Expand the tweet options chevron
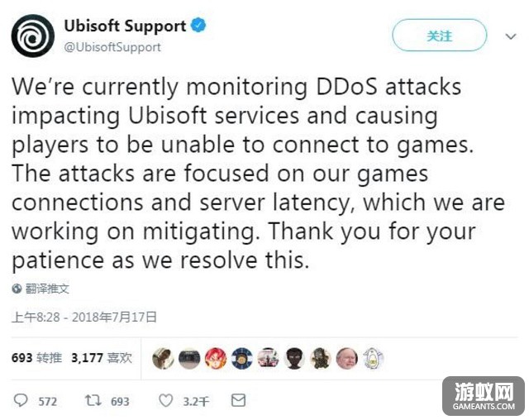Screen dimensions: 529x420 (x=511, y=36)
